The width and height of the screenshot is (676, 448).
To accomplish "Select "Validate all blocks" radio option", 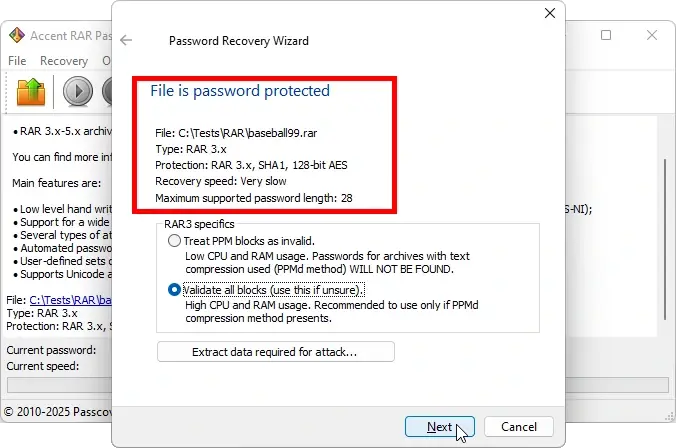I will pyautogui.click(x=176, y=290).
